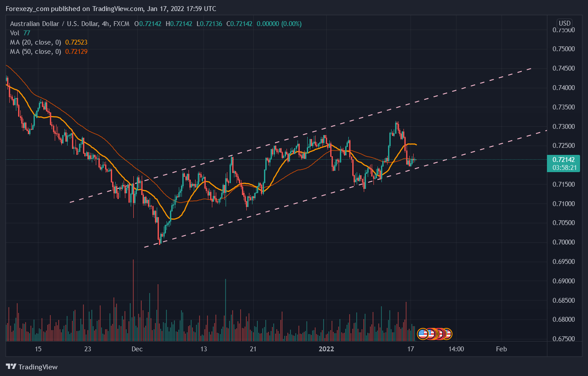Click the 23 date label on time axis
Image resolution: width=588 pixels, height=376 pixels.
(88, 349)
